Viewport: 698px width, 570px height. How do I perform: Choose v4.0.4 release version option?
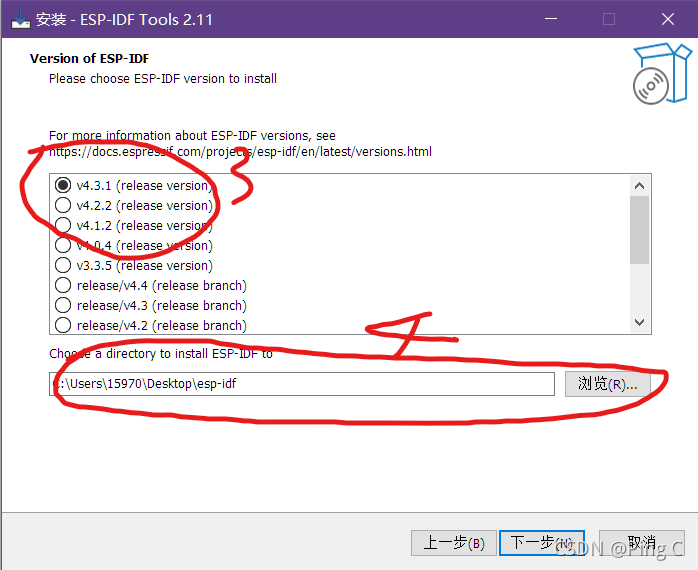(x=63, y=245)
